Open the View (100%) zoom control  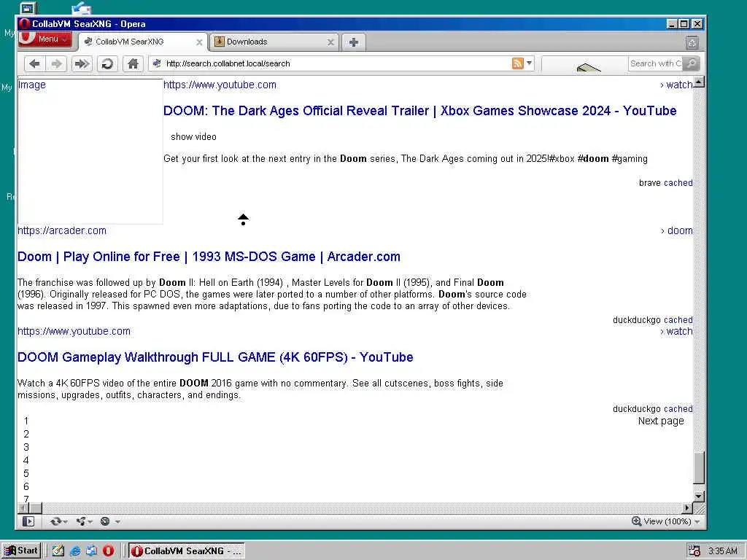[x=666, y=521]
